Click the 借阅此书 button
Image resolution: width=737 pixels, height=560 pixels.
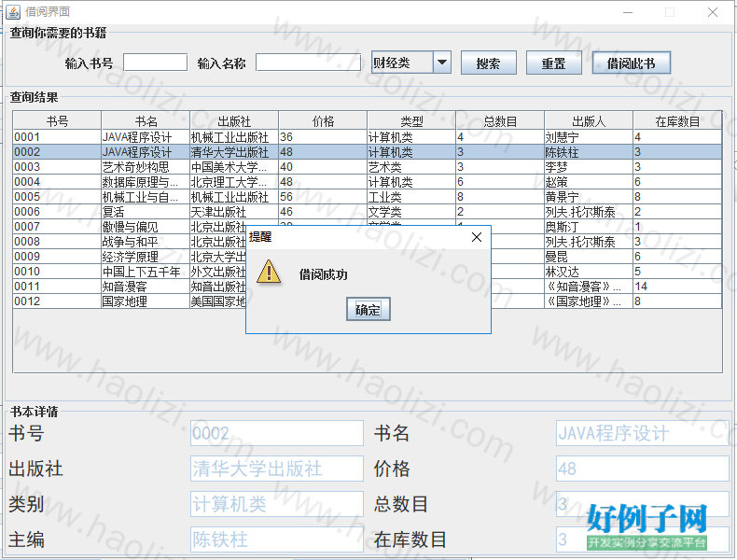tap(632, 63)
